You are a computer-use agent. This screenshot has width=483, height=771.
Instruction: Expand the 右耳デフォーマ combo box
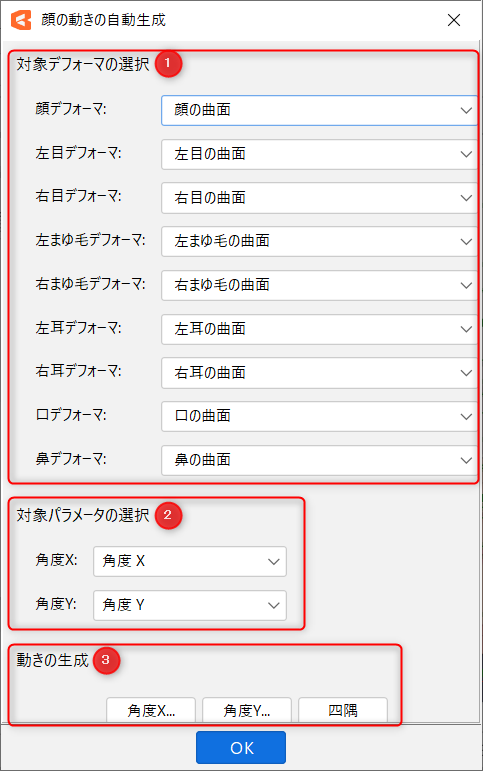click(x=319, y=373)
